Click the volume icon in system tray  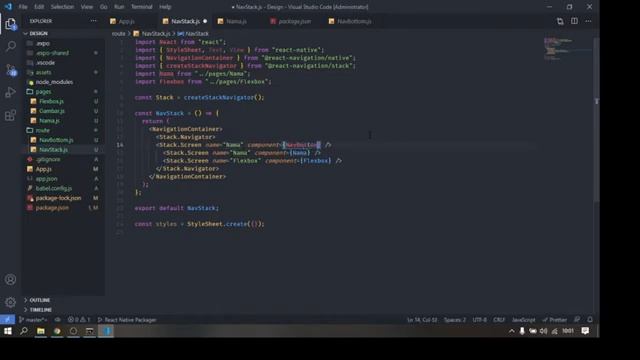[543, 331]
